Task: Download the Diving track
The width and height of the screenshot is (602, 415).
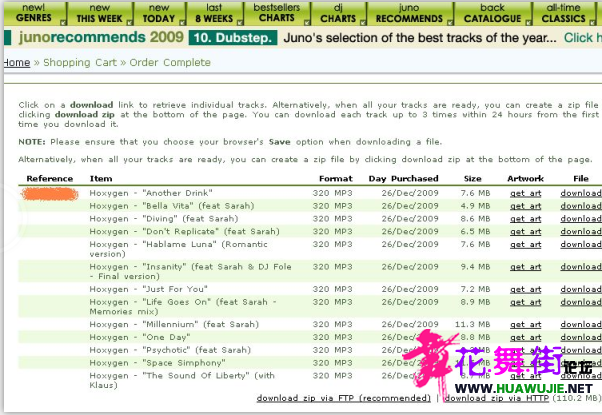Action: (x=580, y=219)
